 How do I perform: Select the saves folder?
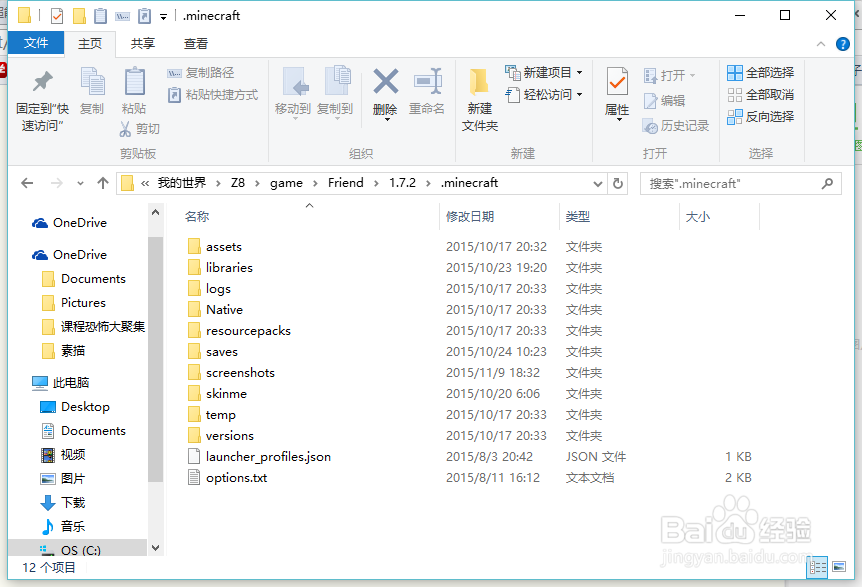[x=222, y=352]
